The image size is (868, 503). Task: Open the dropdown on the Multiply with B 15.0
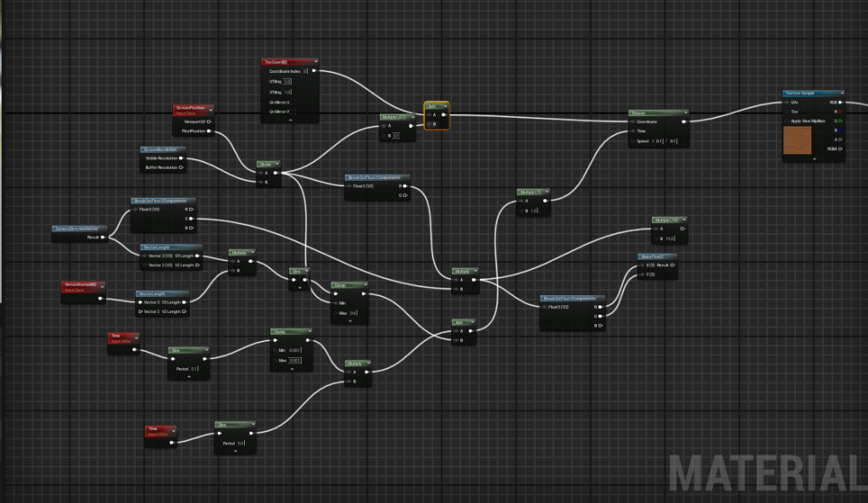pos(684,220)
